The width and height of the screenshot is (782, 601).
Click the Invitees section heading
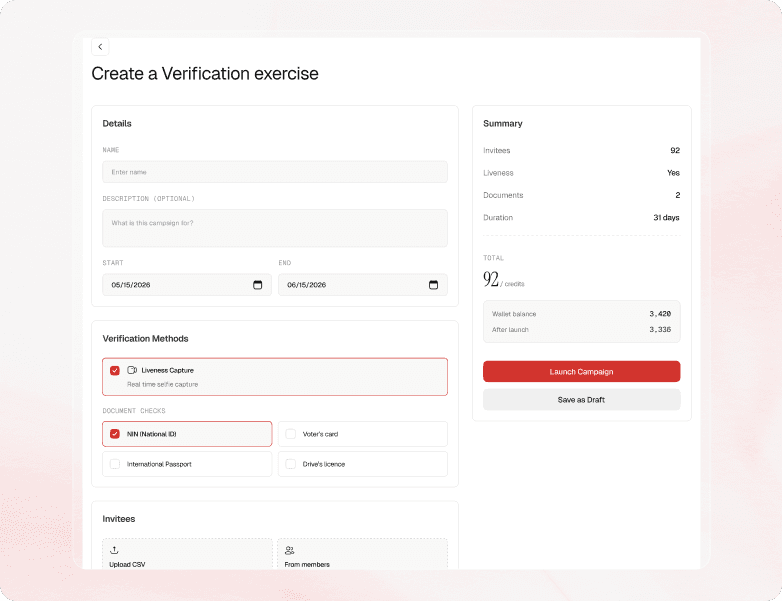(x=119, y=519)
